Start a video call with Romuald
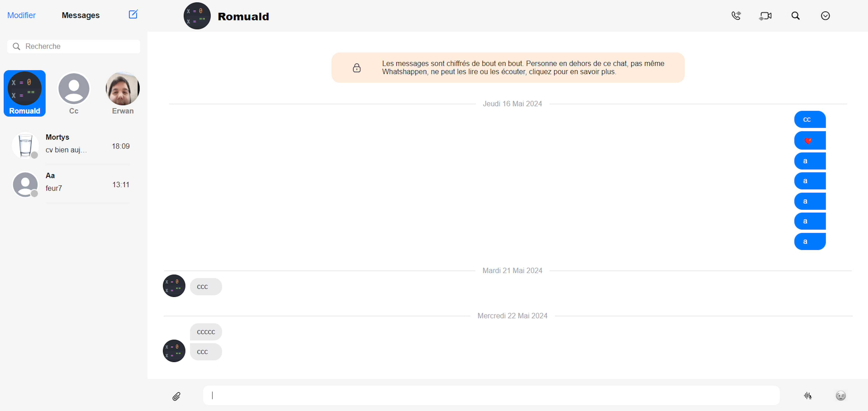The image size is (868, 411). [765, 16]
